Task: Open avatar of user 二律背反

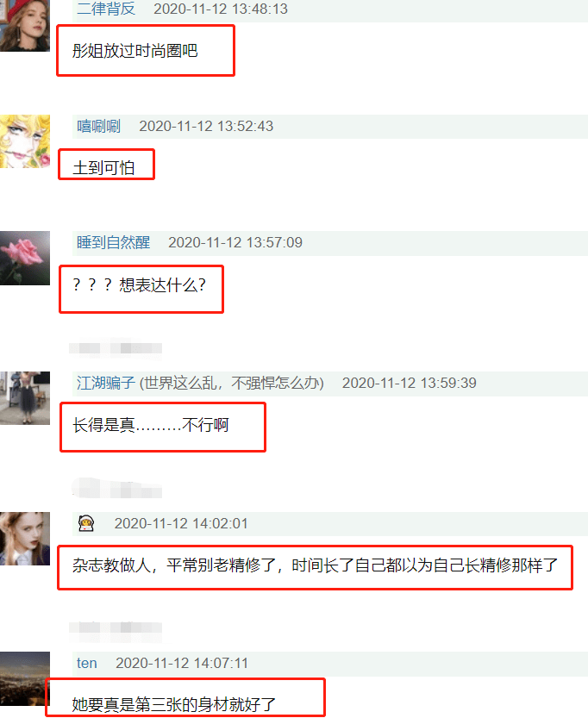Action: pyautogui.click(x=25, y=26)
